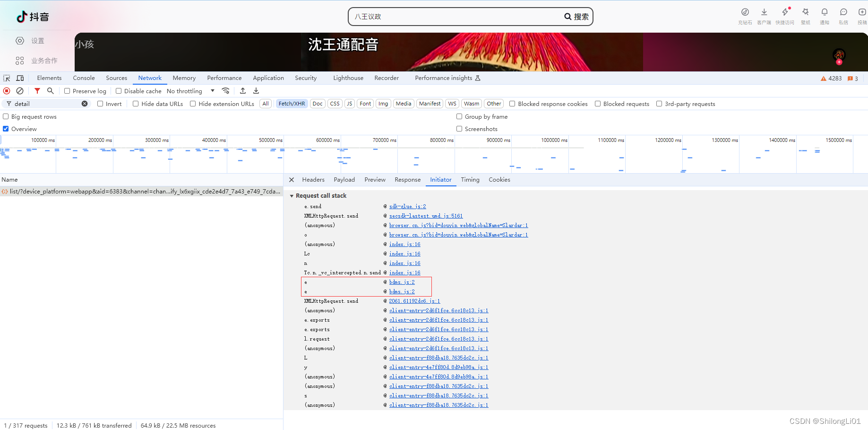Clear the filter text 'detail'
This screenshot has width=868, height=430.
click(x=85, y=104)
